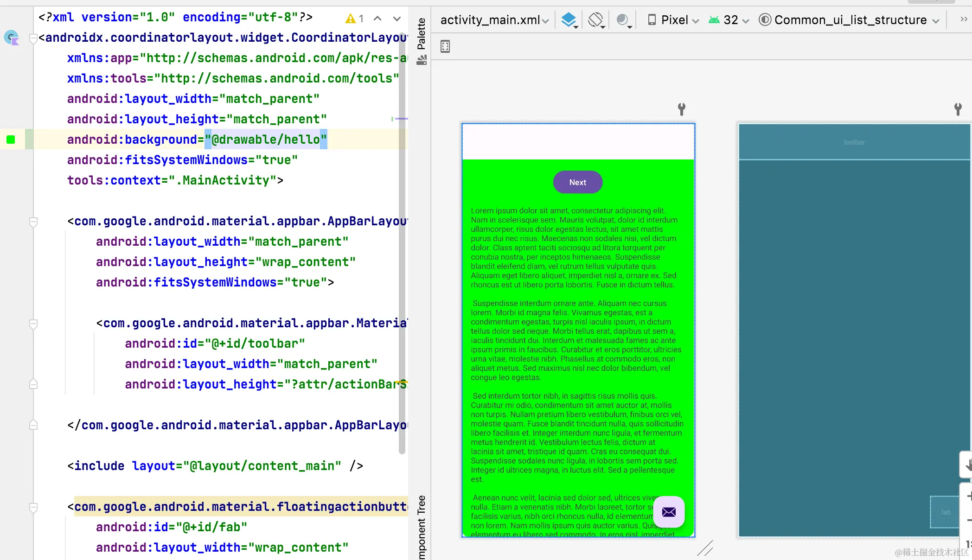
Task: Open the Component Tree side tab
Action: [422, 528]
